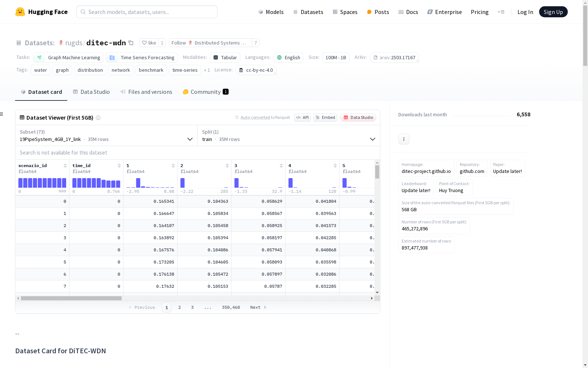588x368 pixels.
Task: Open the Spaces page
Action: [345, 12]
